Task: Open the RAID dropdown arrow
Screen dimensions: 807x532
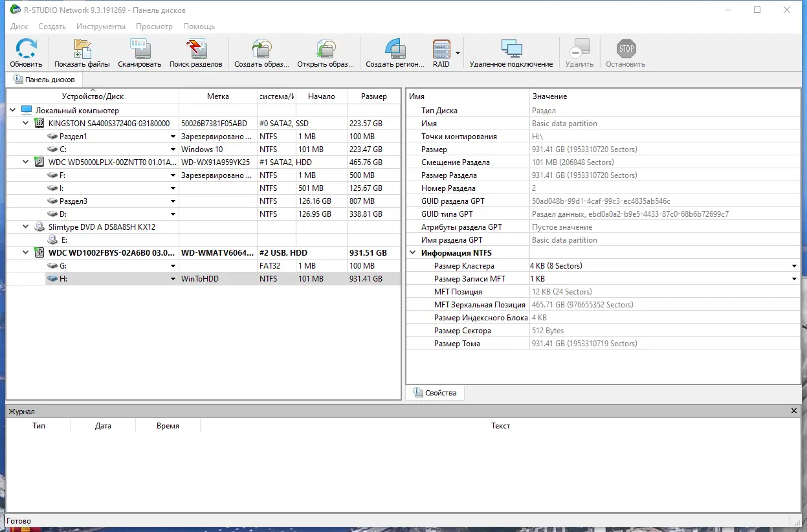Action: pos(458,53)
